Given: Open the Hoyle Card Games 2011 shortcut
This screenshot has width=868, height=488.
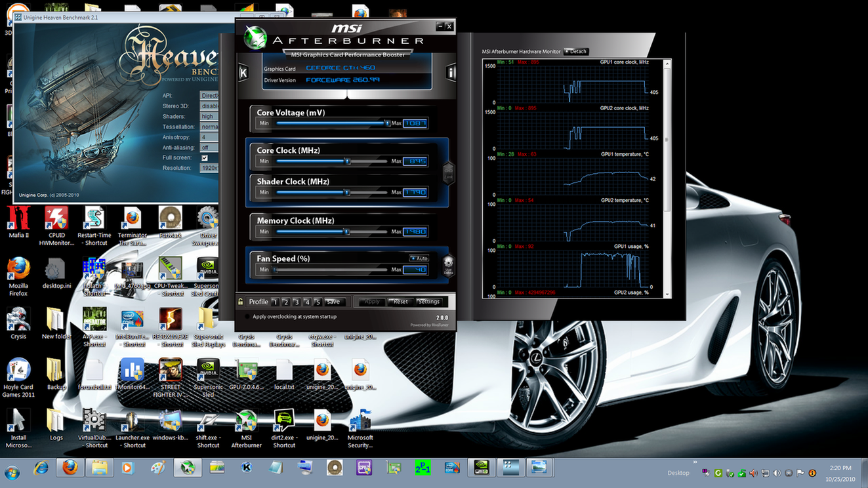Looking at the screenshot, I should [x=18, y=378].
